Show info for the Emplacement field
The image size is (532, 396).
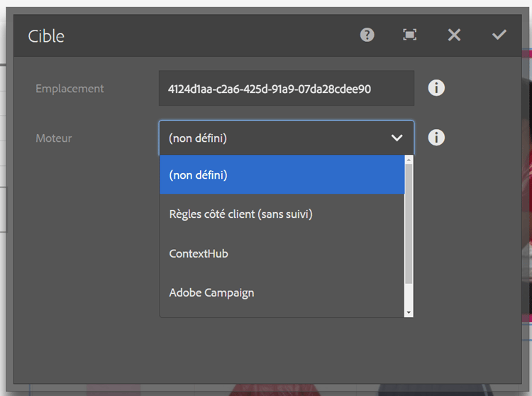click(436, 88)
